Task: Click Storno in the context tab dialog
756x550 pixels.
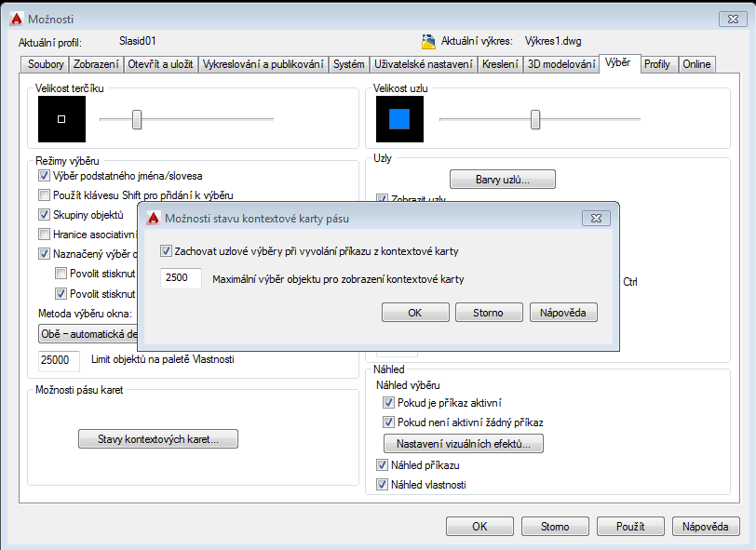Action: point(489,313)
